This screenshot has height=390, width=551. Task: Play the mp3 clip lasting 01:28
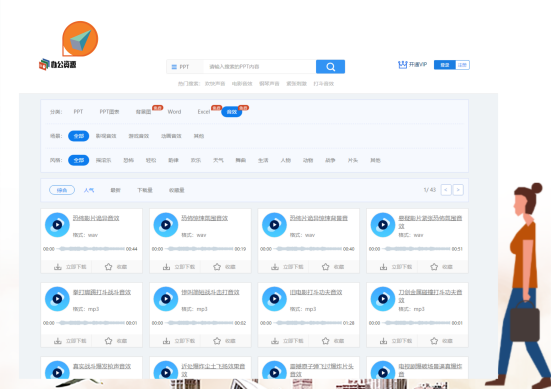coord(274,299)
